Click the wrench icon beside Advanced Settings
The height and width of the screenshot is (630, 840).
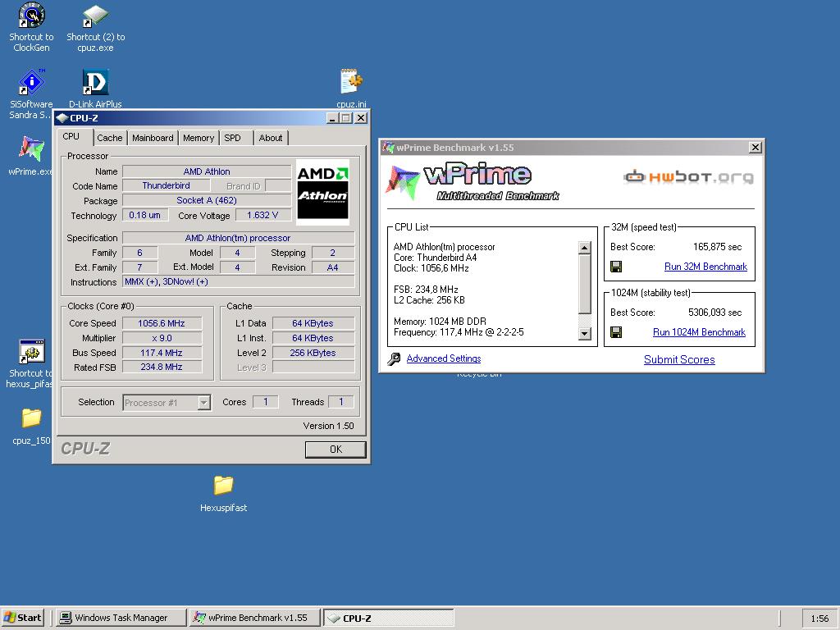pos(395,359)
